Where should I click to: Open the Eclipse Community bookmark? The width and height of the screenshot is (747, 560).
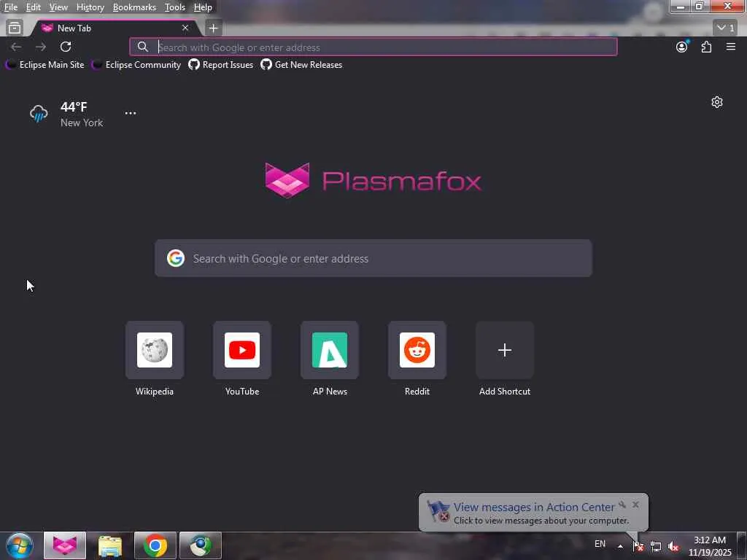pyautogui.click(x=136, y=65)
